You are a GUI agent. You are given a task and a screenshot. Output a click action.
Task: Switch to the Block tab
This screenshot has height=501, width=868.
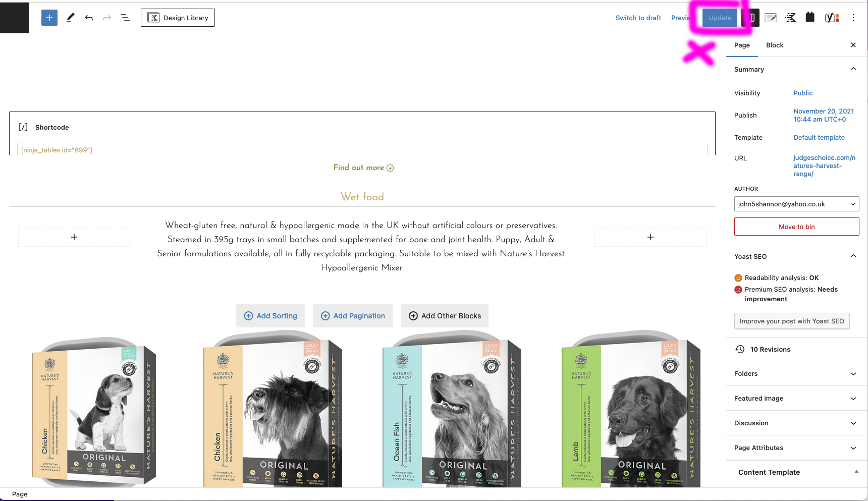click(775, 45)
